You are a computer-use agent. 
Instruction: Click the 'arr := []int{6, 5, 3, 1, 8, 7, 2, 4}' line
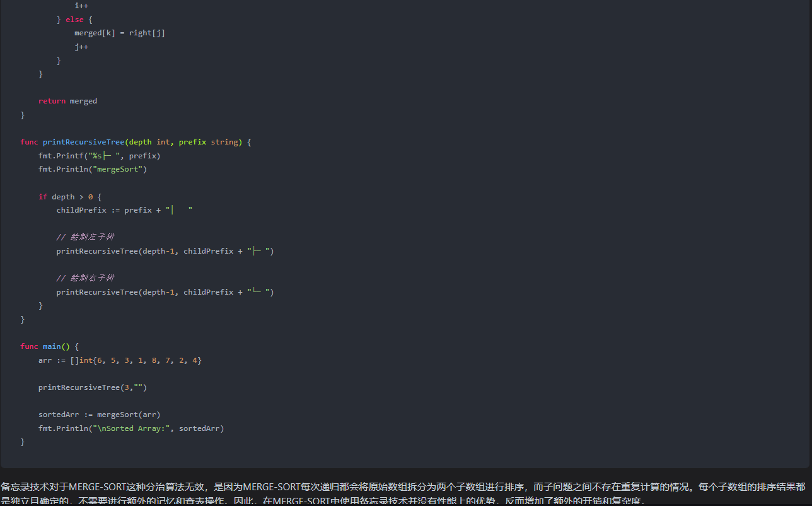(x=120, y=360)
